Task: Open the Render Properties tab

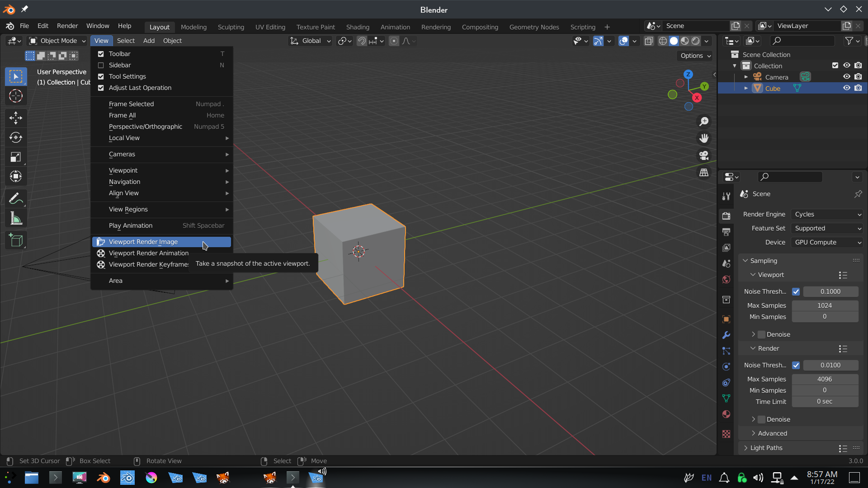Action: (x=726, y=216)
